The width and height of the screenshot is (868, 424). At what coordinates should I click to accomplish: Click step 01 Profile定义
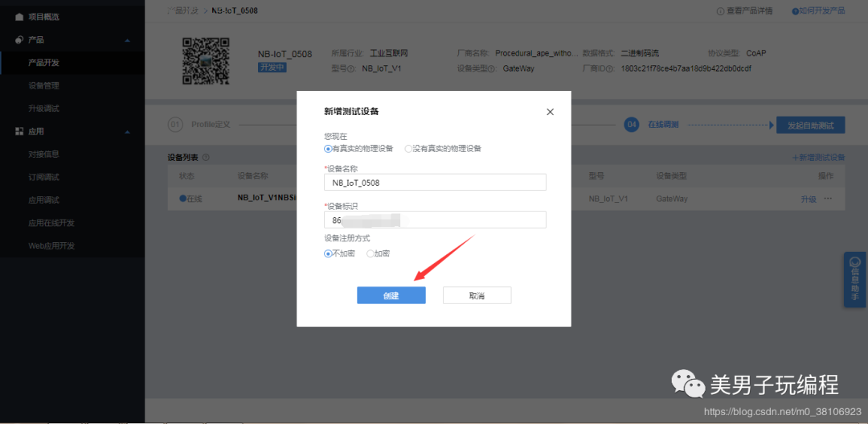coord(199,125)
